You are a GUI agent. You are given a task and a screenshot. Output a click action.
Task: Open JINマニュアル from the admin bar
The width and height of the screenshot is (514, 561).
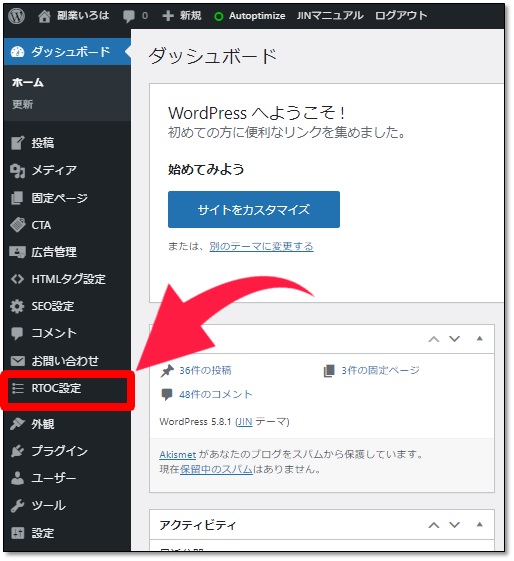pyautogui.click(x=330, y=16)
